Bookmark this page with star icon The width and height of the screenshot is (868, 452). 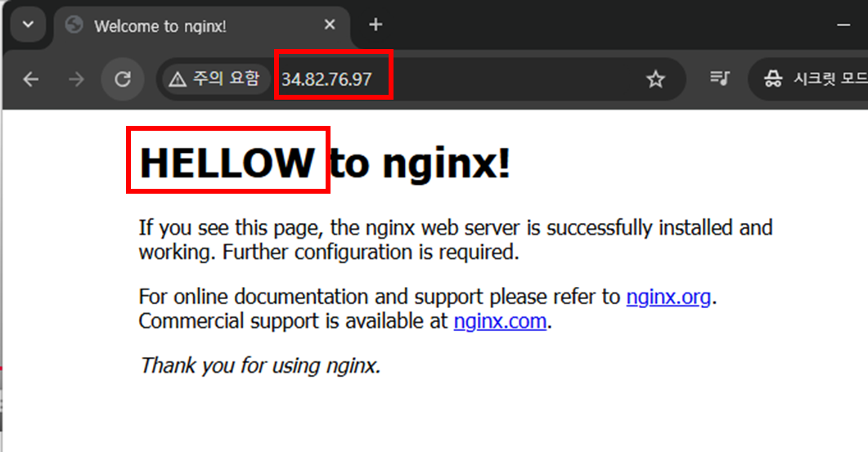point(655,79)
